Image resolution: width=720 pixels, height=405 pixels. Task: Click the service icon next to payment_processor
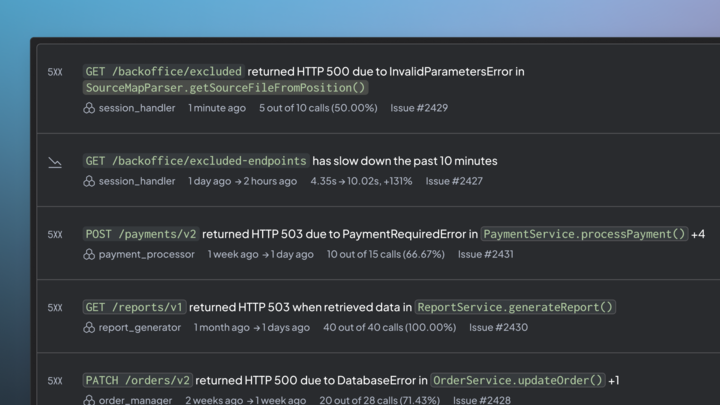[89, 254]
